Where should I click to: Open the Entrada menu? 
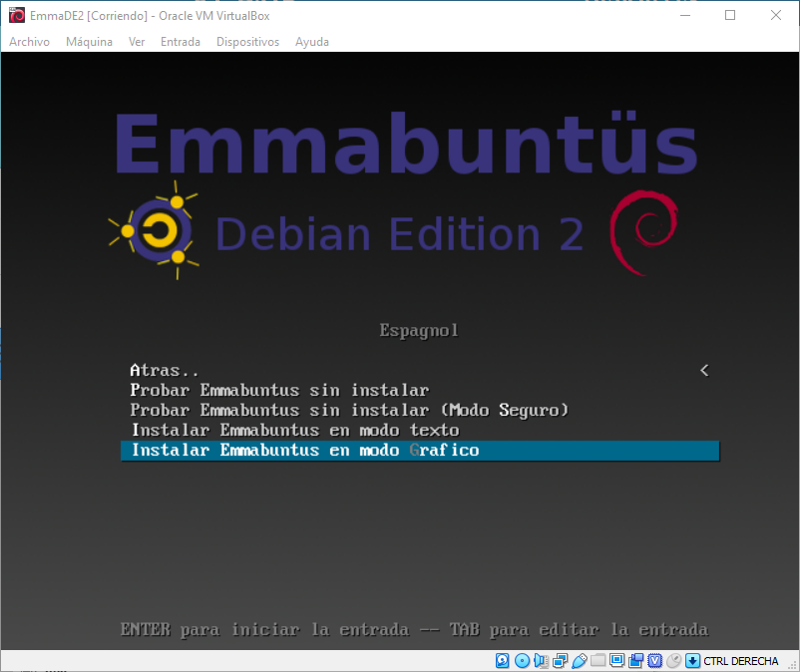click(x=180, y=42)
